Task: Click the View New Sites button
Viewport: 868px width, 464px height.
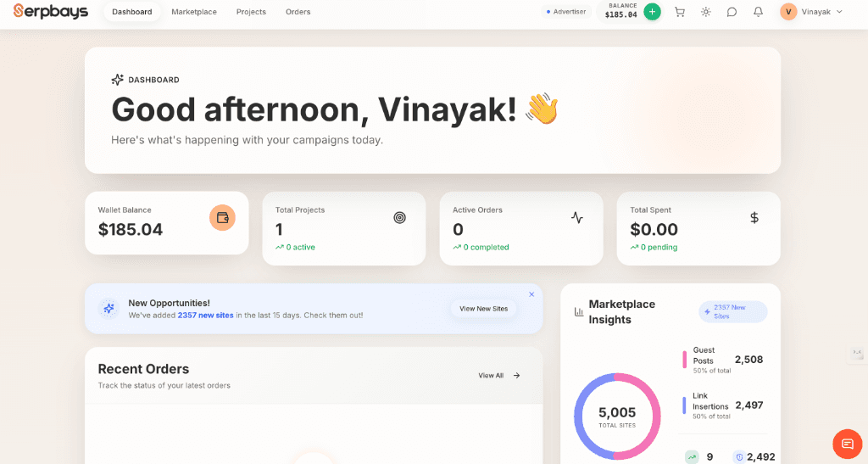Action: [483, 309]
